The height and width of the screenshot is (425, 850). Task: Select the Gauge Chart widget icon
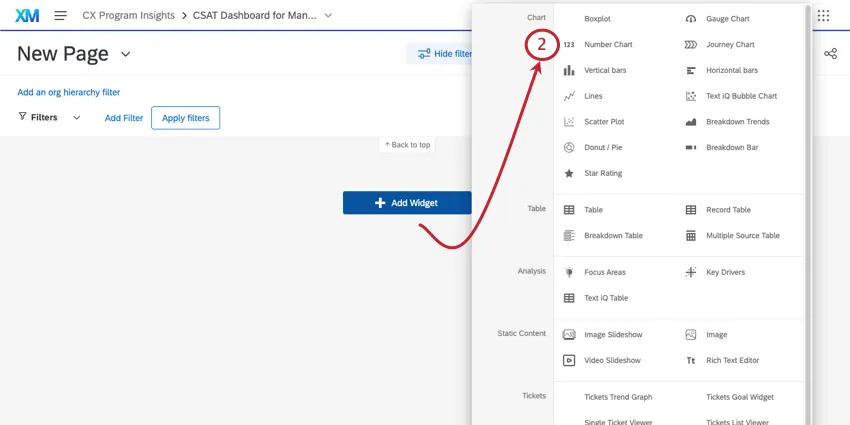click(x=690, y=19)
